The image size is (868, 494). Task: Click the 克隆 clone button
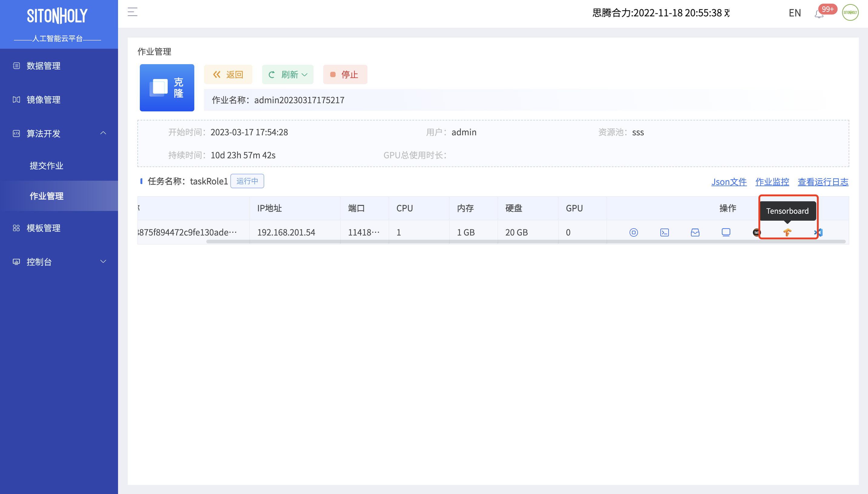[167, 87]
